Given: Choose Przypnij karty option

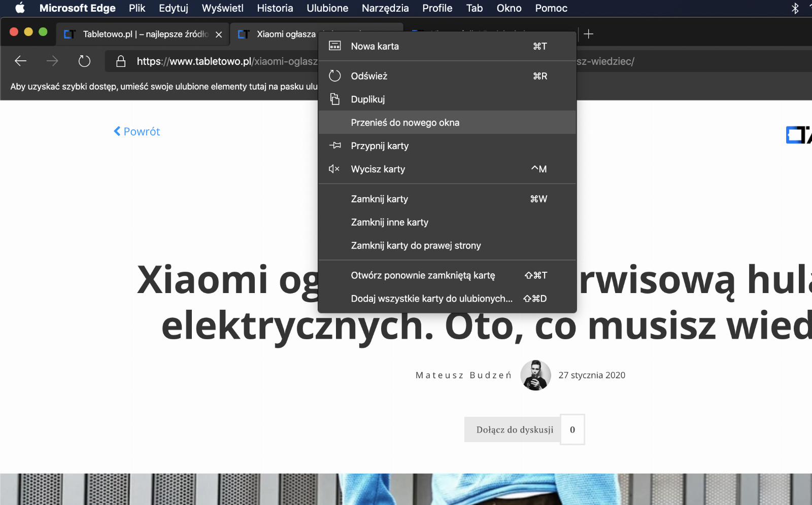Looking at the screenshot, I should point(447,146).
